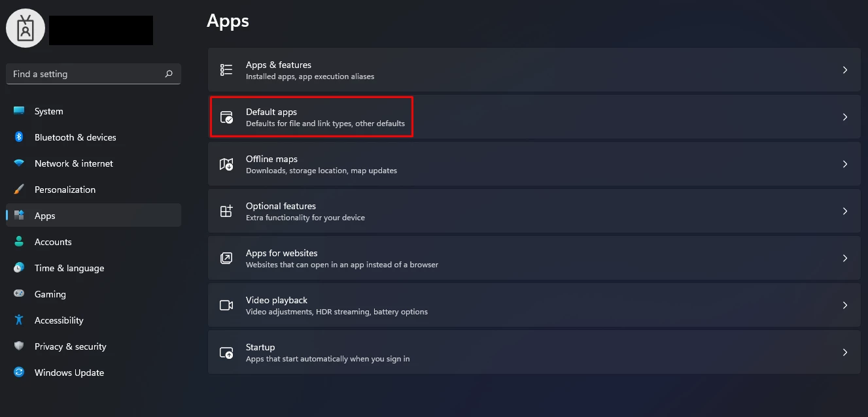The image size is (868, 417).
Task: Expand Apps & features chevron arrow
Action: tap(845, 70)
